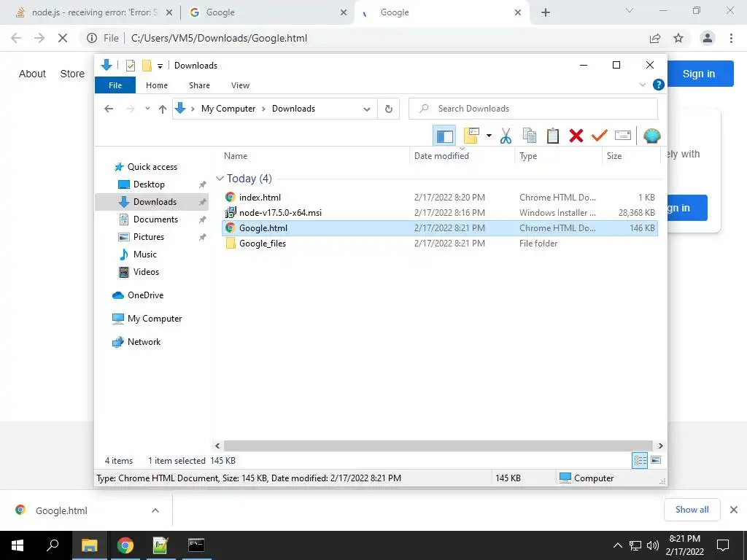Click the Paste clipboard icon in Explorer toolbar

click(553, 136)
